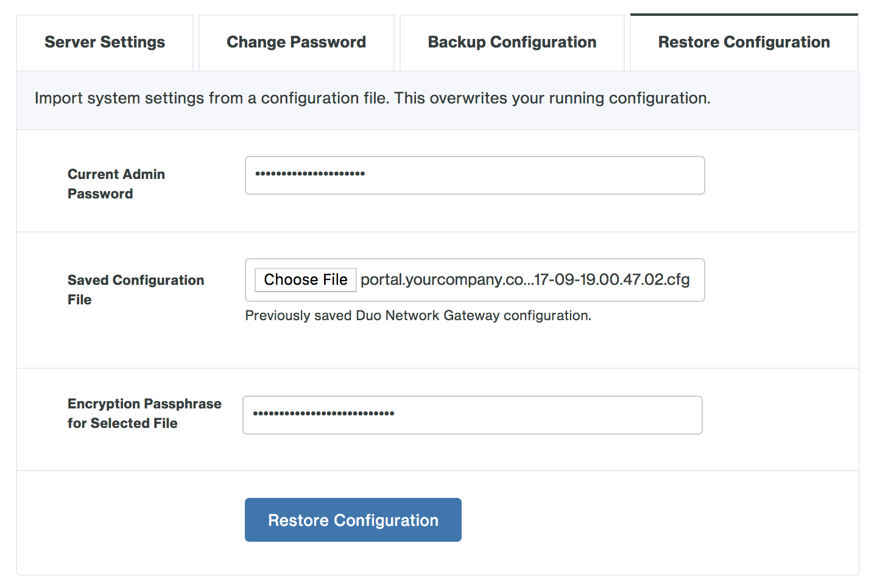Start restoring the system configuration
Image resolution: width=877 pixels, height=588 pixels.
353,520
